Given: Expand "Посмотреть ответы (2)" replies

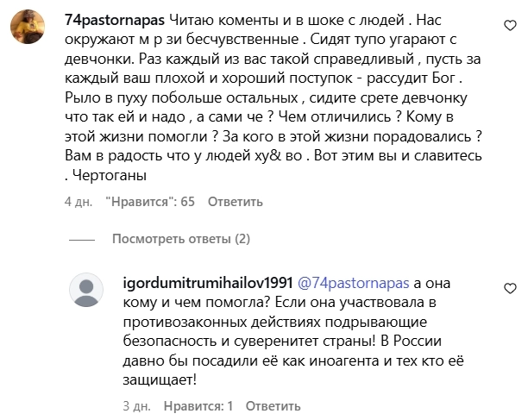Looking at the screenshot, I should pyautogui.click(x=179, y=239).
